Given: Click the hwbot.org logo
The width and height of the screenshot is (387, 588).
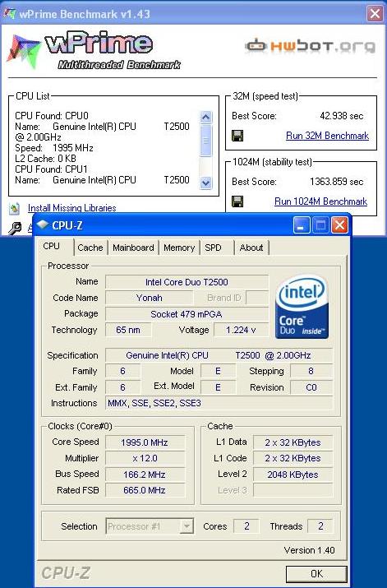Looking at the screenshot, I should click(310, 46).
